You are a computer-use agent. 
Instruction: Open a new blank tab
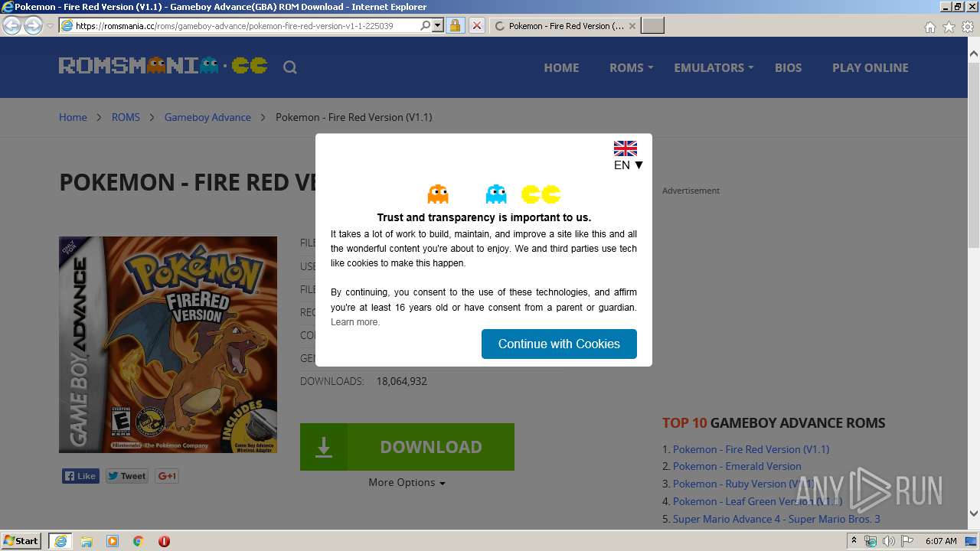point(652,25)
